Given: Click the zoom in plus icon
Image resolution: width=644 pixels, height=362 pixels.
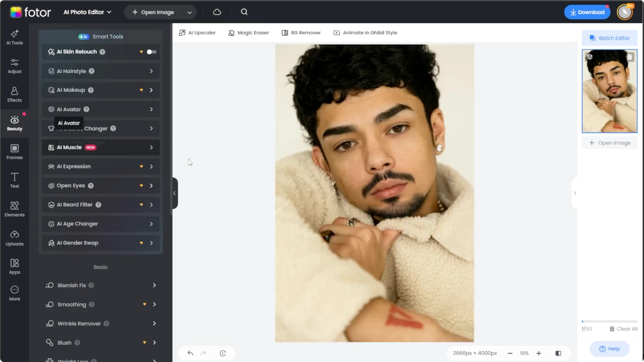Looking at the screenshot, I should pyautogui.click(x=539, y=353).
